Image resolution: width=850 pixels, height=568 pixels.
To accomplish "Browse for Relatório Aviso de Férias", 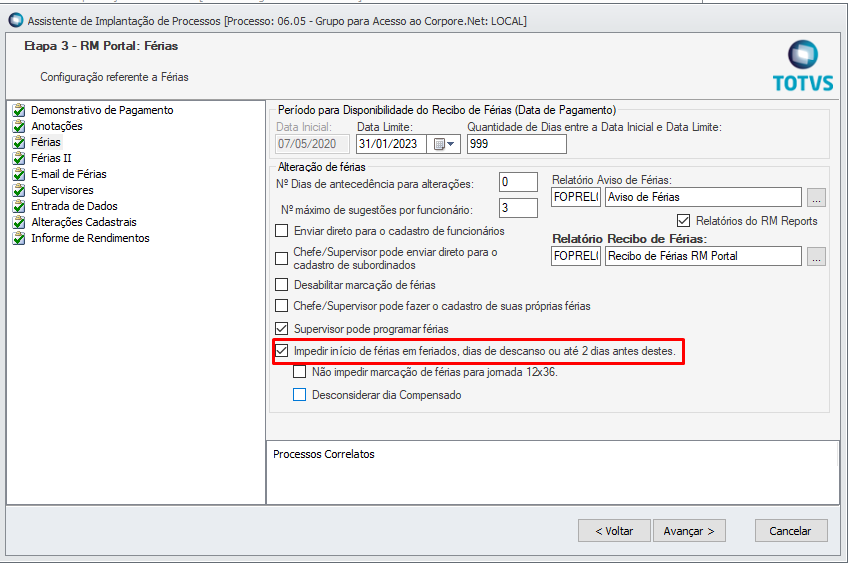I will click(x=816, y=197).
